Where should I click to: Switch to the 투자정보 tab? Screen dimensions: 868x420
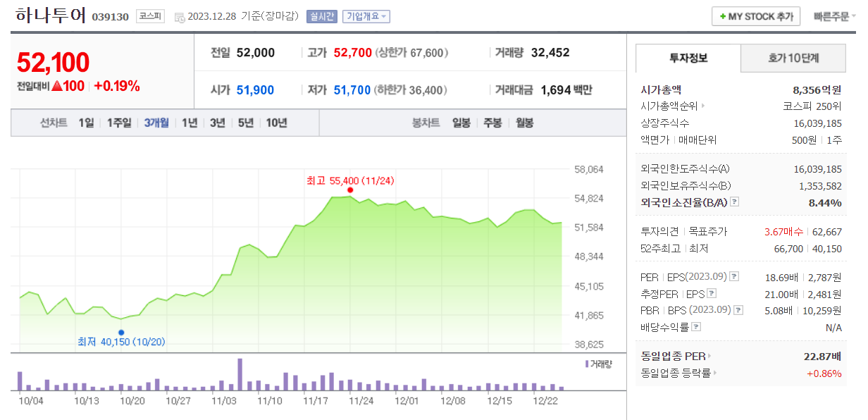pyautogui.click(x=688, y=58)
